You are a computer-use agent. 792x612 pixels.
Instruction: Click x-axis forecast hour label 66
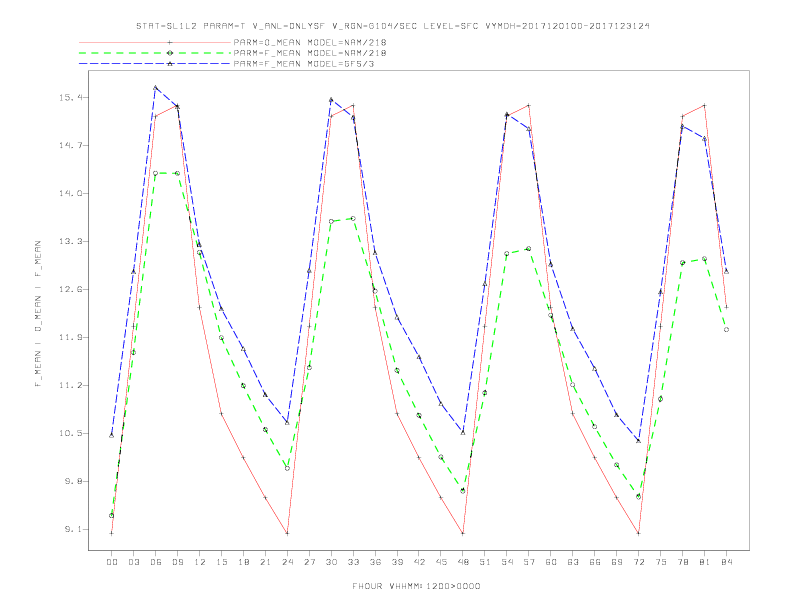pos(595,562)
